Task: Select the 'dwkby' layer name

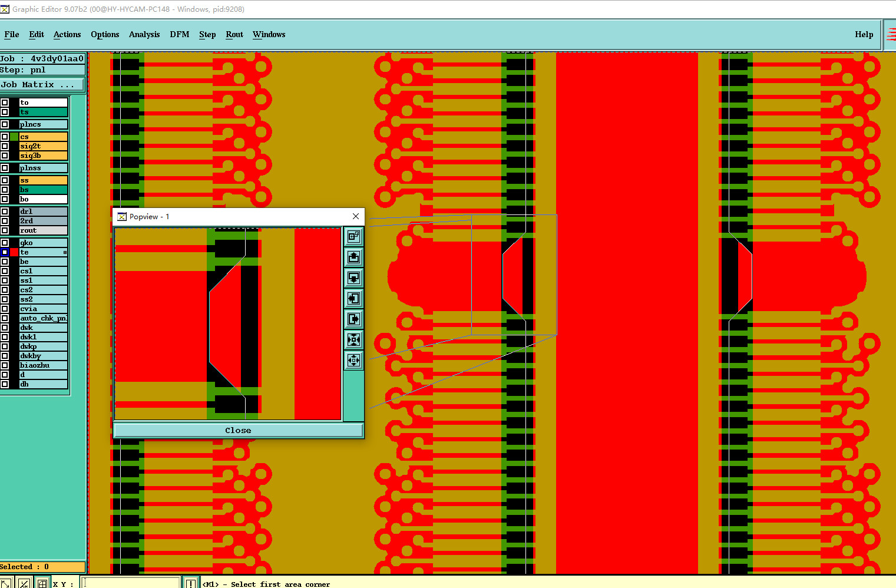Action: pos(44,356)
